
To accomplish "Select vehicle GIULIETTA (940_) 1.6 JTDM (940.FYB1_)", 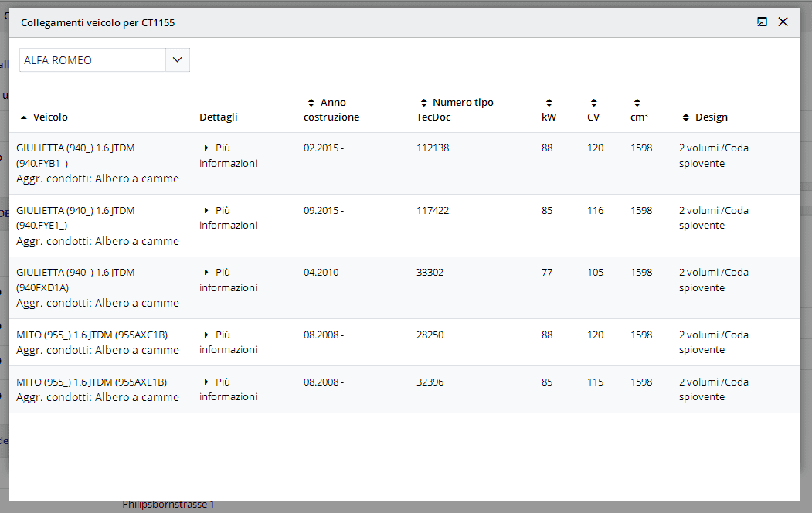I will pos(76,156).
